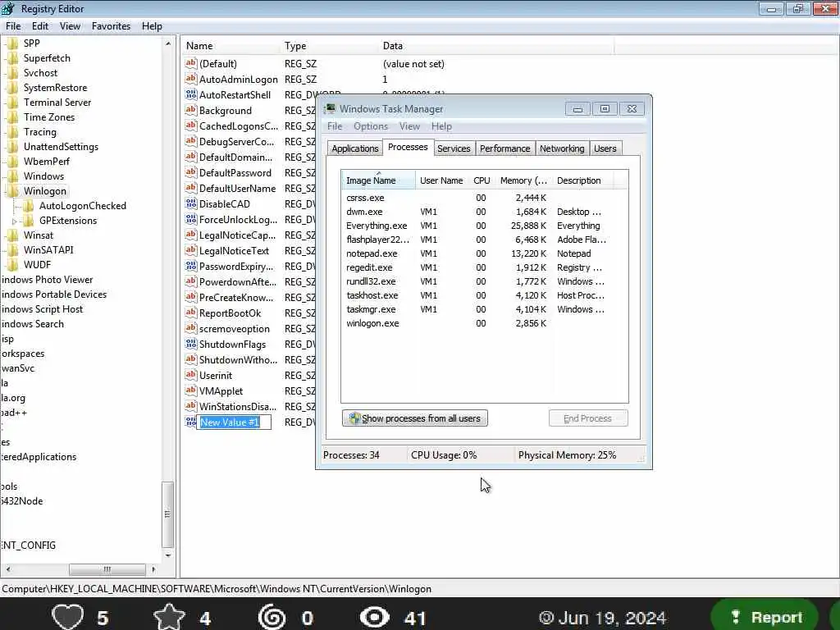The image size is (840, 630).
Task: Click the Name column header in registry
Action: [231, 46]
